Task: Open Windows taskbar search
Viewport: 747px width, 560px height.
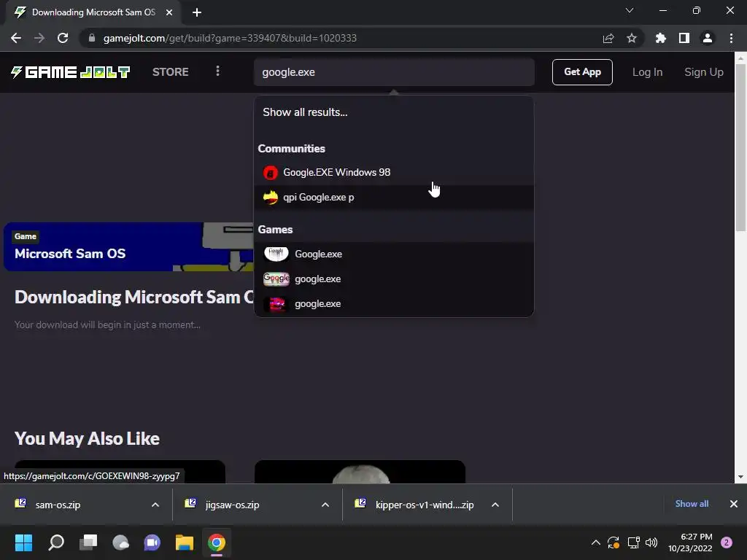Action: [x=56, y=542]
